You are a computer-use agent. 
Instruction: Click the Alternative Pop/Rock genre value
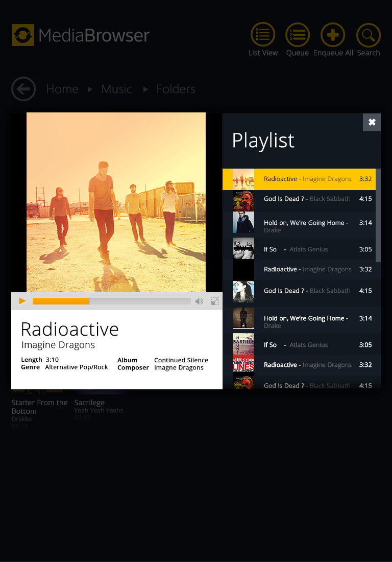click(76, 367)
